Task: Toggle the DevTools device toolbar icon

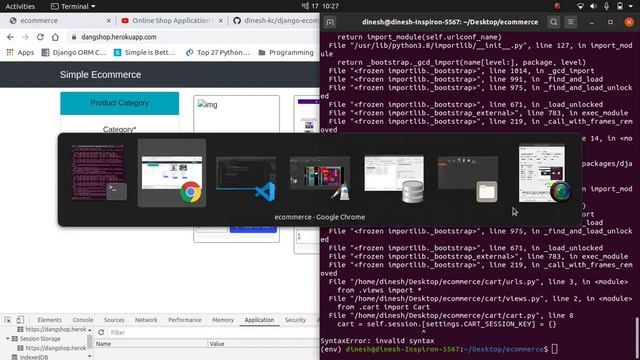Action: (20, 320)
